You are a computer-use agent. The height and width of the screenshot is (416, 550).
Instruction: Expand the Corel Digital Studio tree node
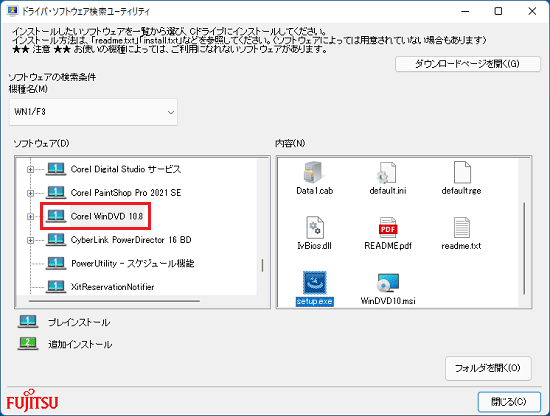click(x=31, y=170)
